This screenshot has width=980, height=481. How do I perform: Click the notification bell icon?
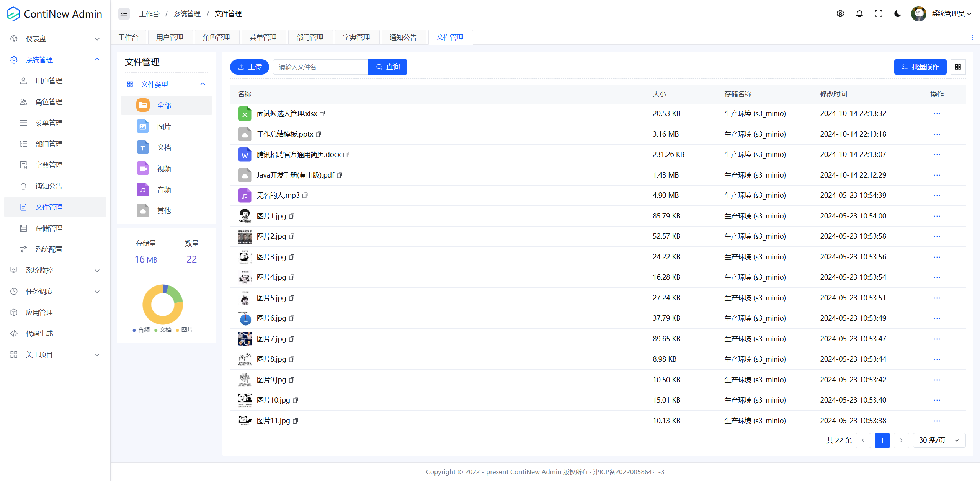click(x=859, y=14)
